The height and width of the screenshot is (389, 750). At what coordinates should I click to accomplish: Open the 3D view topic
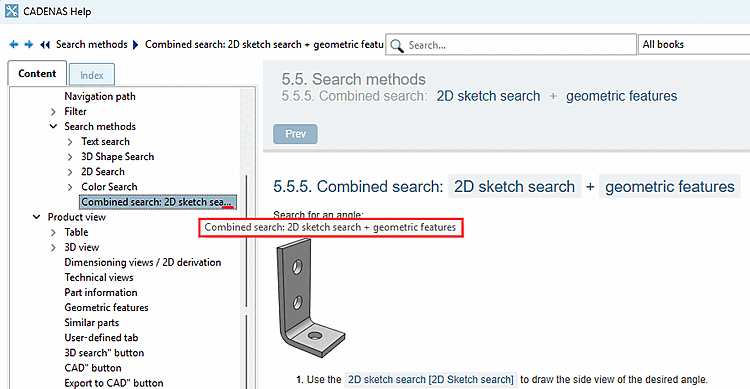[81, 247]
